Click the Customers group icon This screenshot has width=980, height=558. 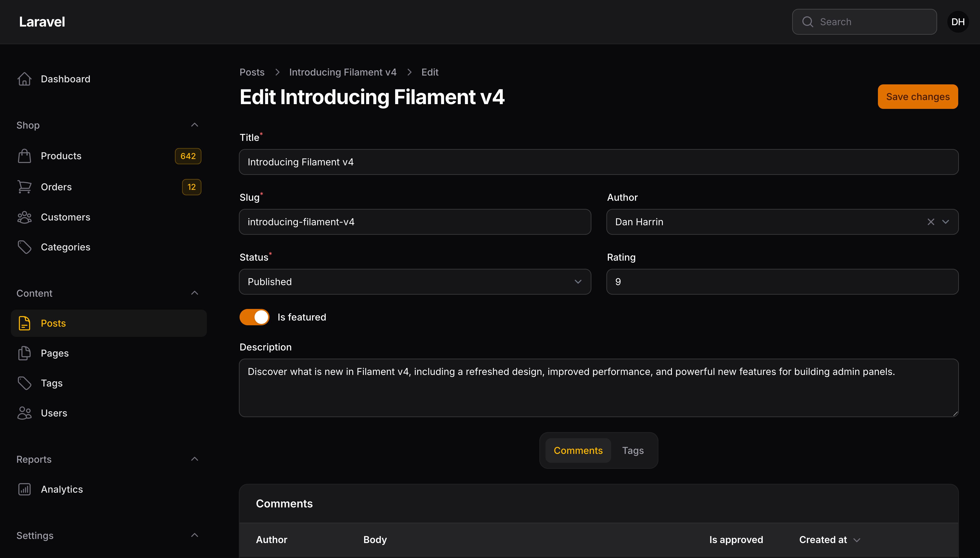tap(24, 217)
